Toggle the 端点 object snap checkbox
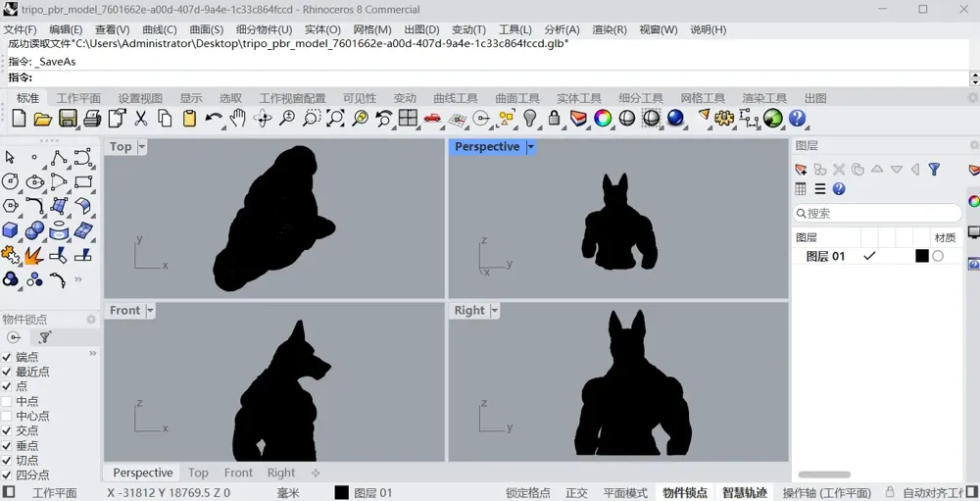980x501 pixels. (x=6, y=357)
